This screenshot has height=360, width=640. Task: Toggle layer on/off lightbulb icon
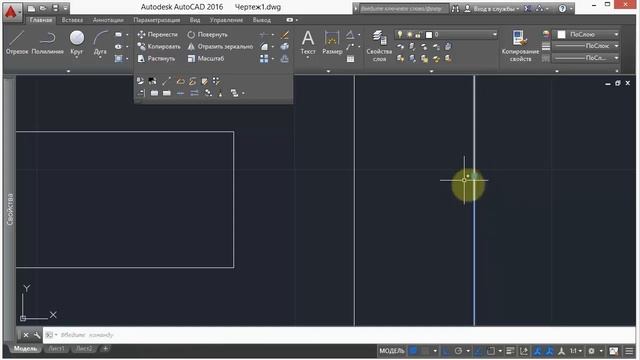pos(400,35)
